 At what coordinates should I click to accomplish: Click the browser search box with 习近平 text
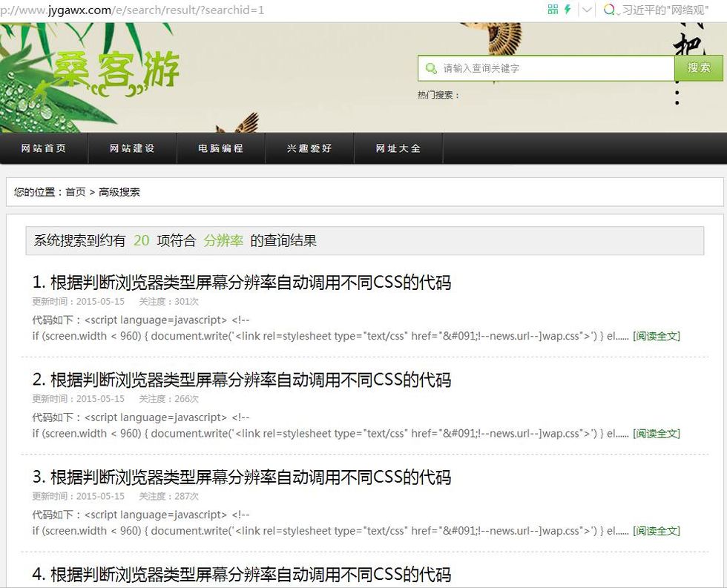665,10
